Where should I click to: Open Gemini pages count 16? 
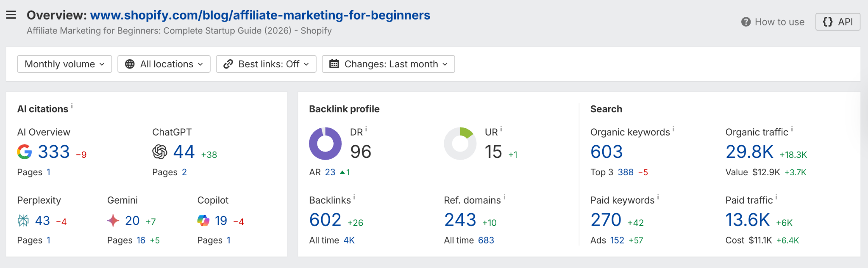click(141, 240)
